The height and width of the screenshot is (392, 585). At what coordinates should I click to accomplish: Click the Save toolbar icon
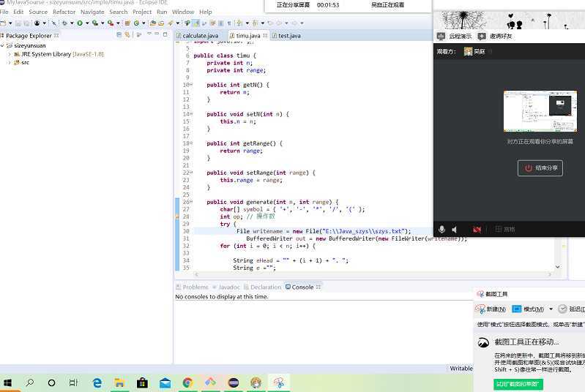pos(18,23)
